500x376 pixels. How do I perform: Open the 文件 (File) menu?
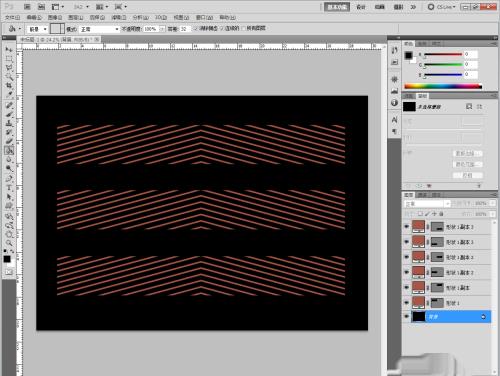click(12, 17)
